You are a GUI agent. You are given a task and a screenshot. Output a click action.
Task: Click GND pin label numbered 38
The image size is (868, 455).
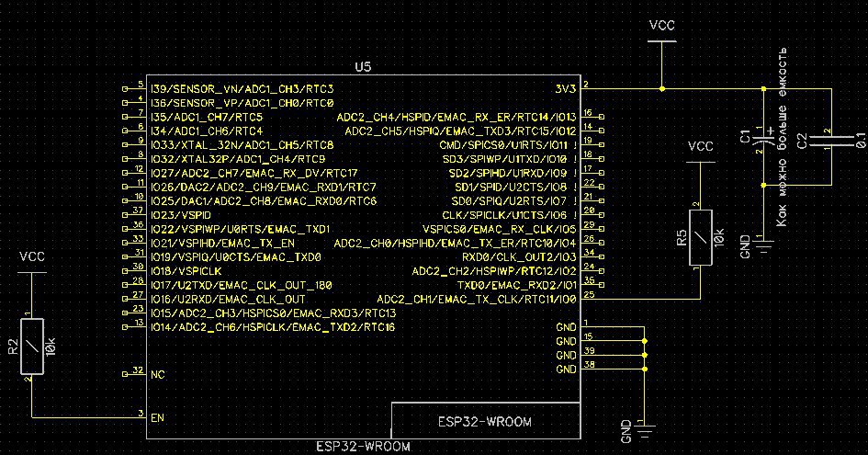[x=567, y=370]
